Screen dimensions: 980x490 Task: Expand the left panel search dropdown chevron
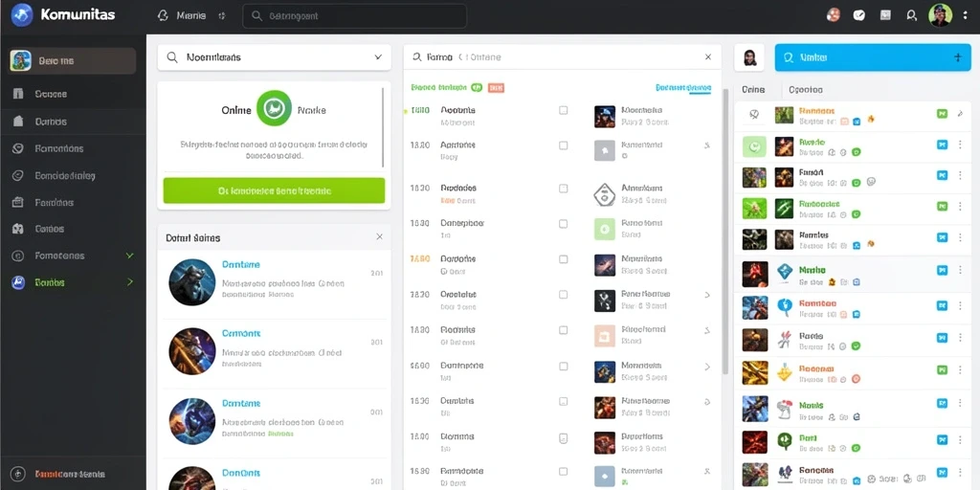tap(378, 56)
